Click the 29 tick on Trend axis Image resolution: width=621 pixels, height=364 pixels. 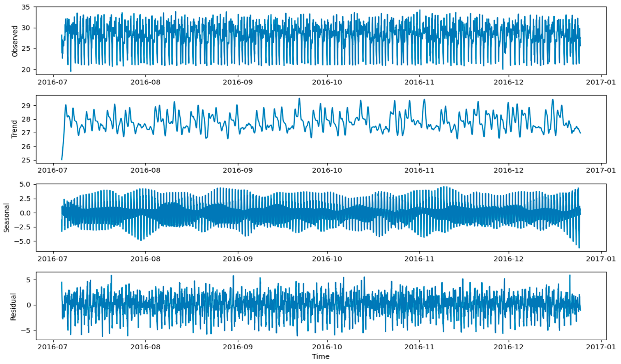(x=26, y=106)
